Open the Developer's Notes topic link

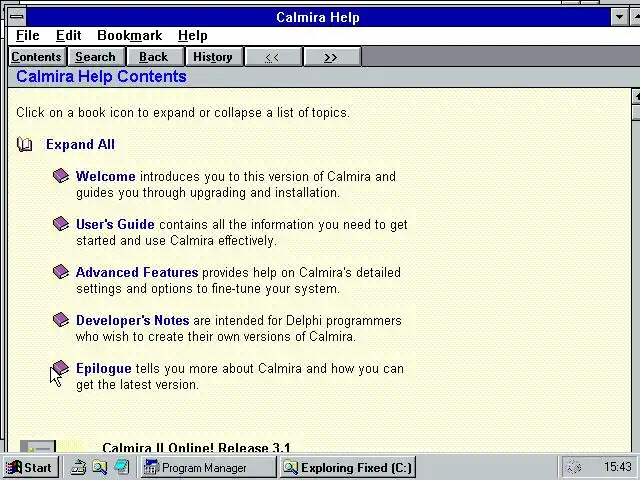click(x=133, y=320)
